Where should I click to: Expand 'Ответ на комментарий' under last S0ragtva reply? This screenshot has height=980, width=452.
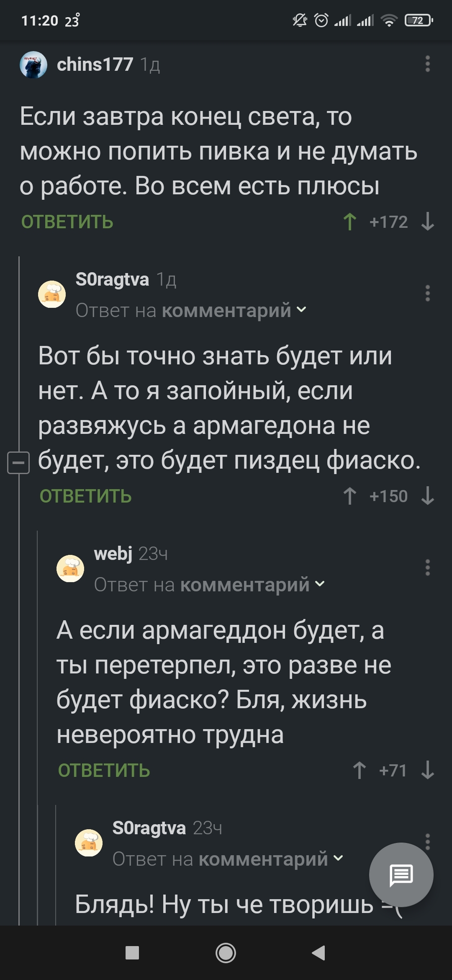pyautogui.click(x=228, y=859)
